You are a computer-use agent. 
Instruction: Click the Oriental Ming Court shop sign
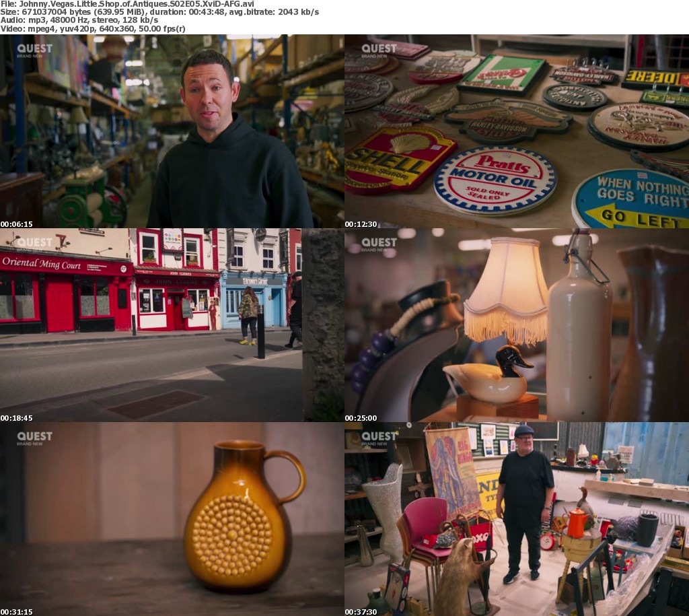click(x=66, y=265)
